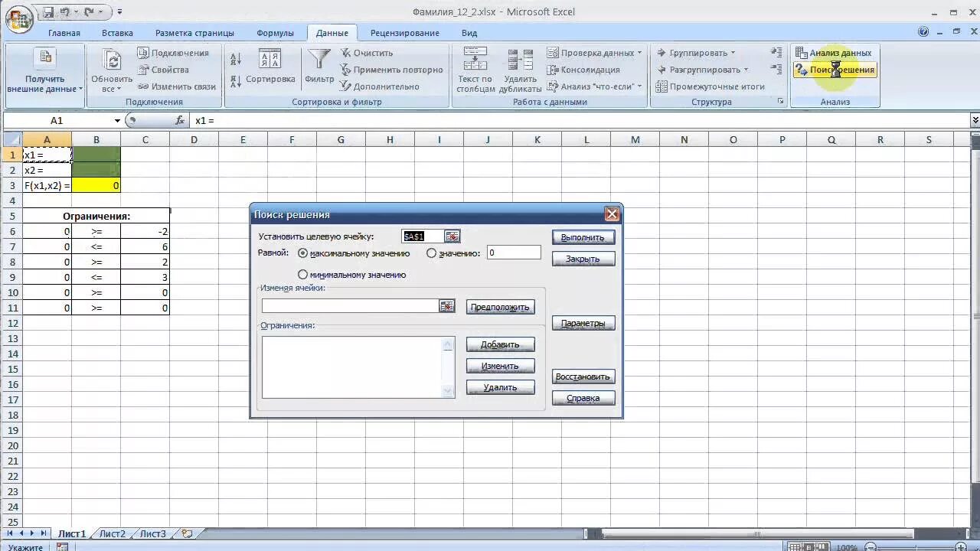Image resolution: width=980 pixels, height=551 pixels.
Task: Expand the formula bar
Action: click(x=975, y=120)
